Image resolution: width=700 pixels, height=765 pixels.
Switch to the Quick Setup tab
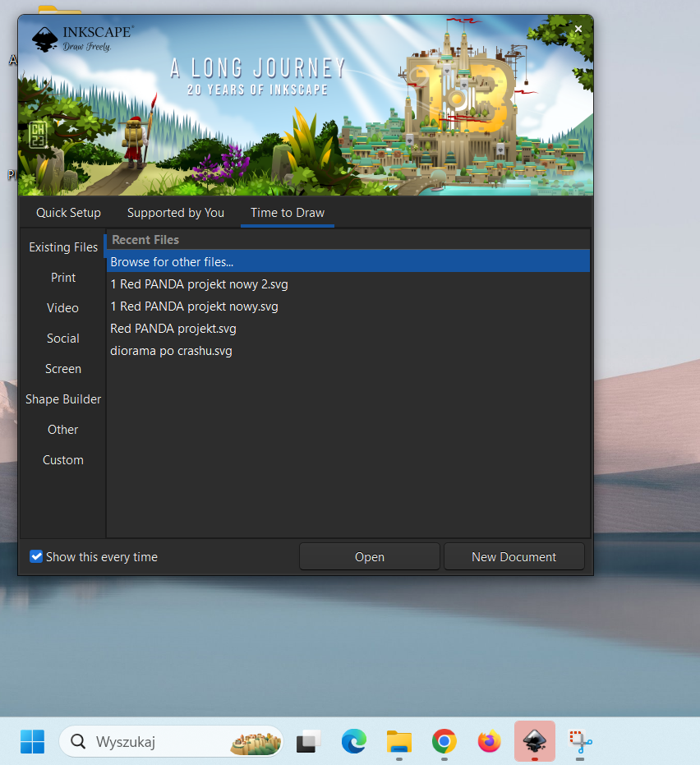pyautogui.click(x=68, y=213)
